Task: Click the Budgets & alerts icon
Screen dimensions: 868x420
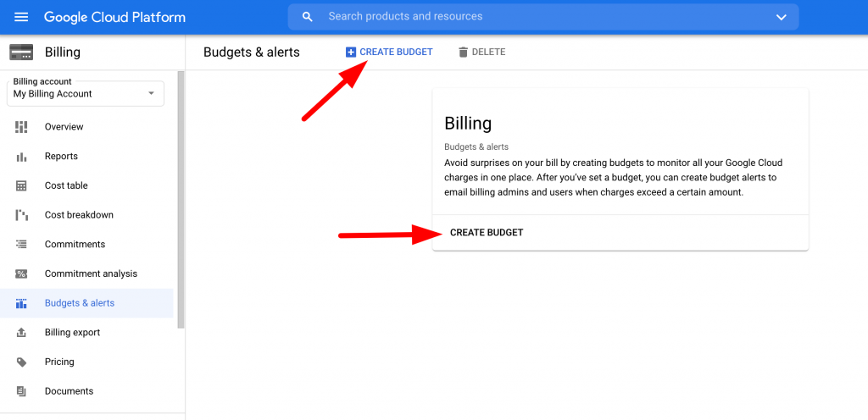Action: (x=21, y=303)
